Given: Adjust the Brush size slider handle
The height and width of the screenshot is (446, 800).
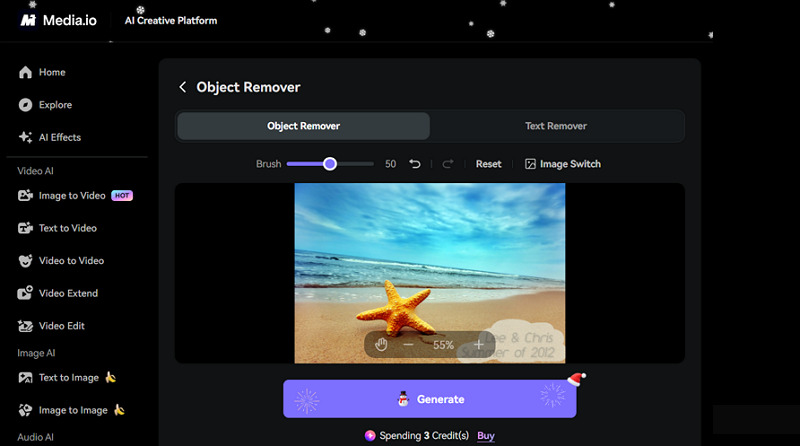Looking at the screenshot, I should point(329,164).
